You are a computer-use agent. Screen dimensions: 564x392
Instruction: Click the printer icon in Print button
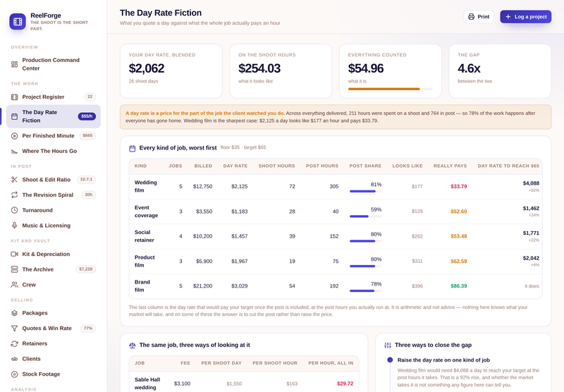coord(471,16)
